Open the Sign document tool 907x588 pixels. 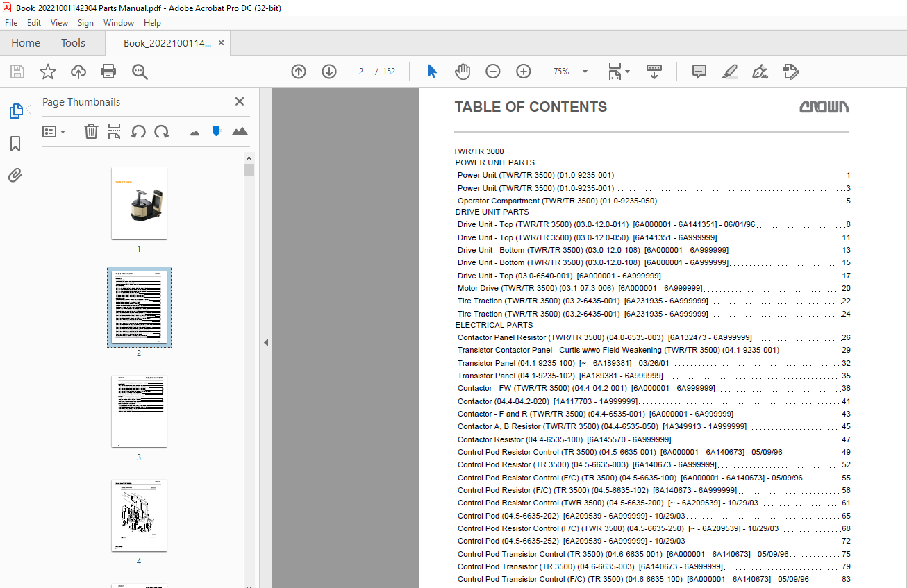point(760,72)
